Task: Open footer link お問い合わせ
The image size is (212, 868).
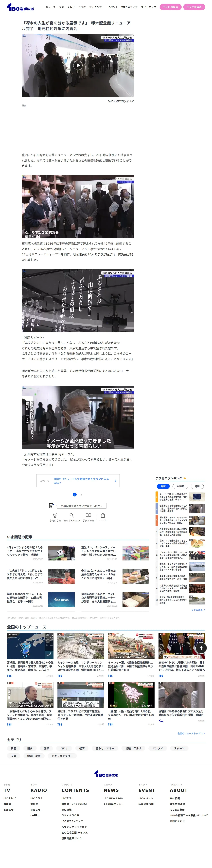Action: (x=177, y=821)
